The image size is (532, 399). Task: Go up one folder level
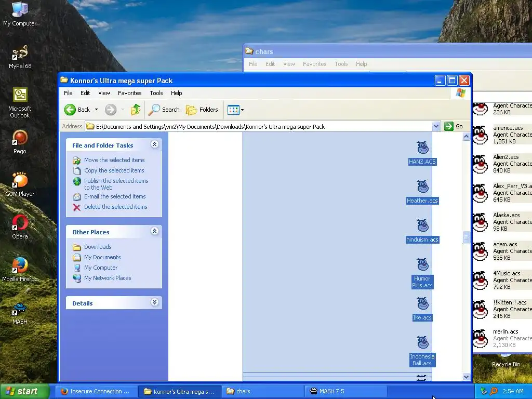[136, 110]
